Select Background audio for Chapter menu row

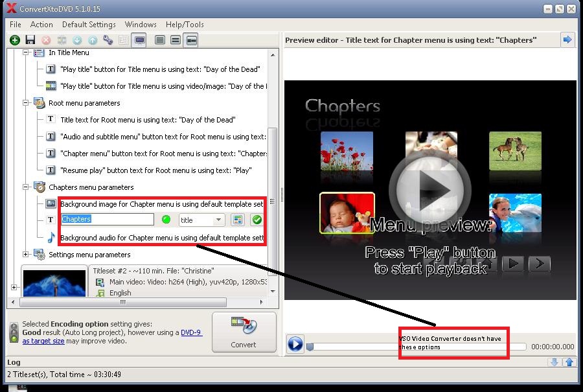point(162,238)
